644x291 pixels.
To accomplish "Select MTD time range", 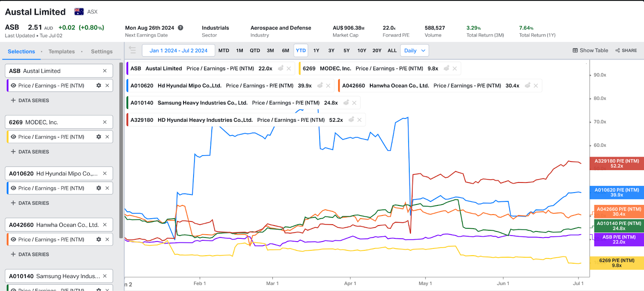I will [224, 51].
